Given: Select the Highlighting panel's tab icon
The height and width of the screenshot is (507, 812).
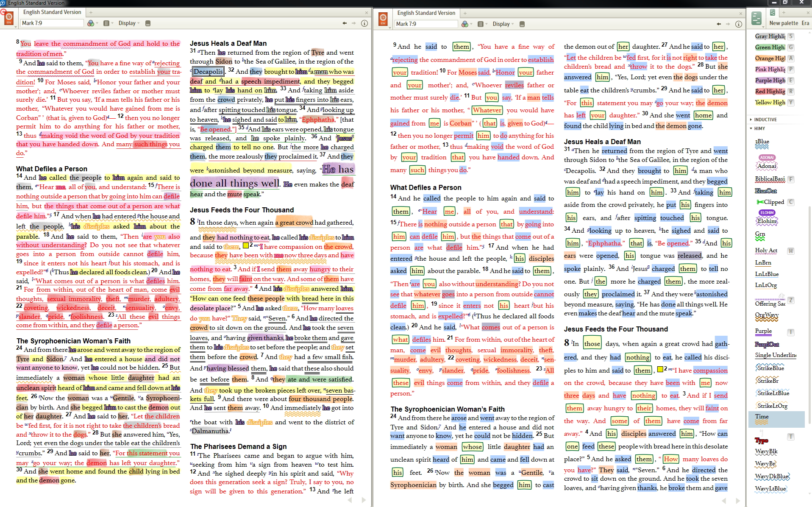Looking at the screenshot, I should tap(773, 13).
